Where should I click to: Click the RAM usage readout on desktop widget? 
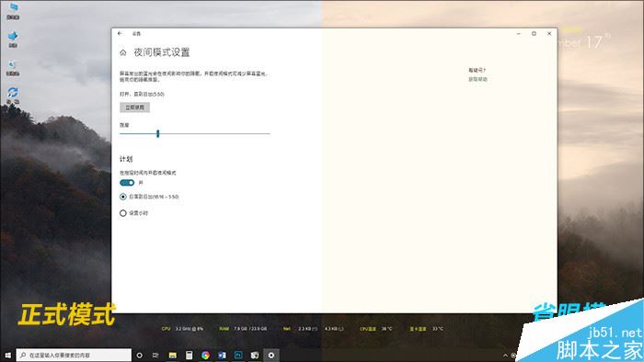(243, 329)
